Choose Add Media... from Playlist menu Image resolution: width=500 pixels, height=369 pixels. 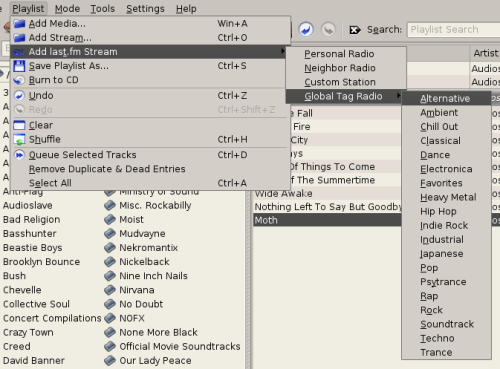(150, 24)
